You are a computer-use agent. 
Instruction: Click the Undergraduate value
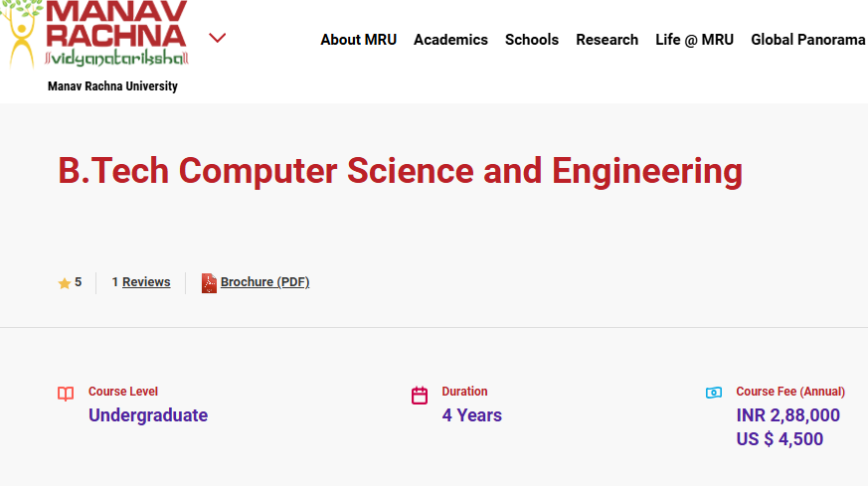pos(148,415)
